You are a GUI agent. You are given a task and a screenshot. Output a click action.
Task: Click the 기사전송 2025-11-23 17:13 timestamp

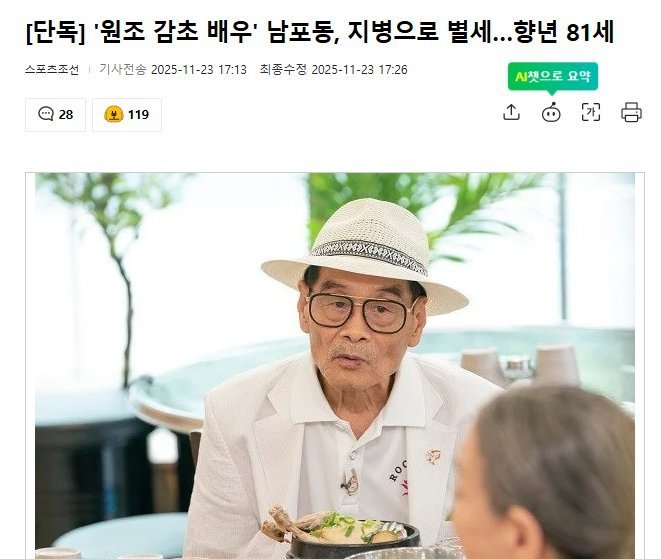point(173,70)
